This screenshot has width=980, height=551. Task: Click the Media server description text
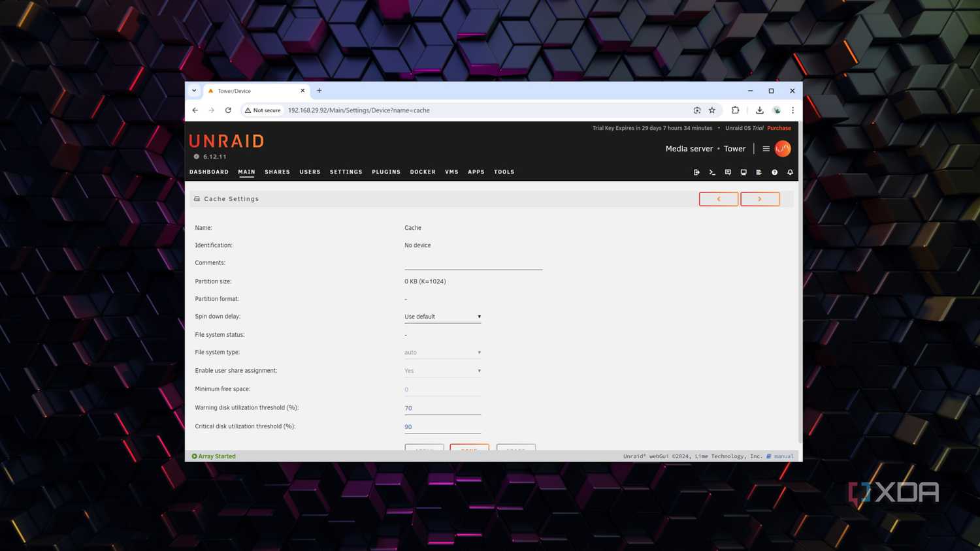[x=689, y=149]
